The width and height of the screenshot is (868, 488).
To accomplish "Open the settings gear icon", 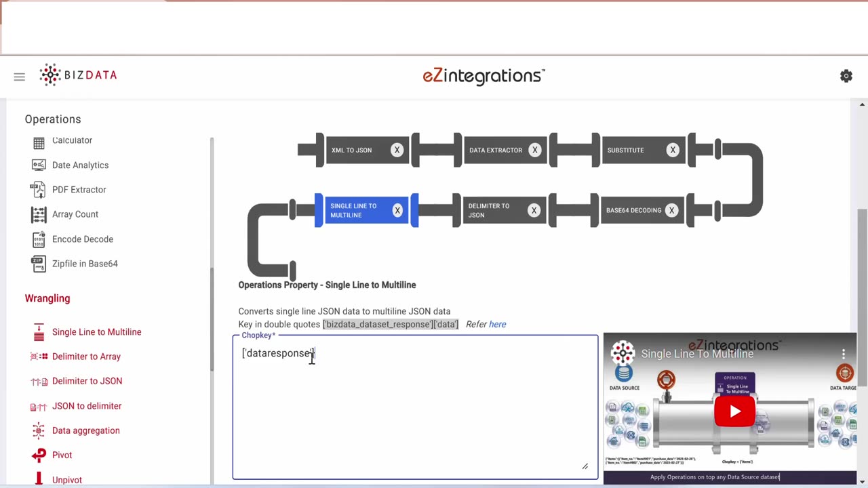I will (x=846, y=76).
